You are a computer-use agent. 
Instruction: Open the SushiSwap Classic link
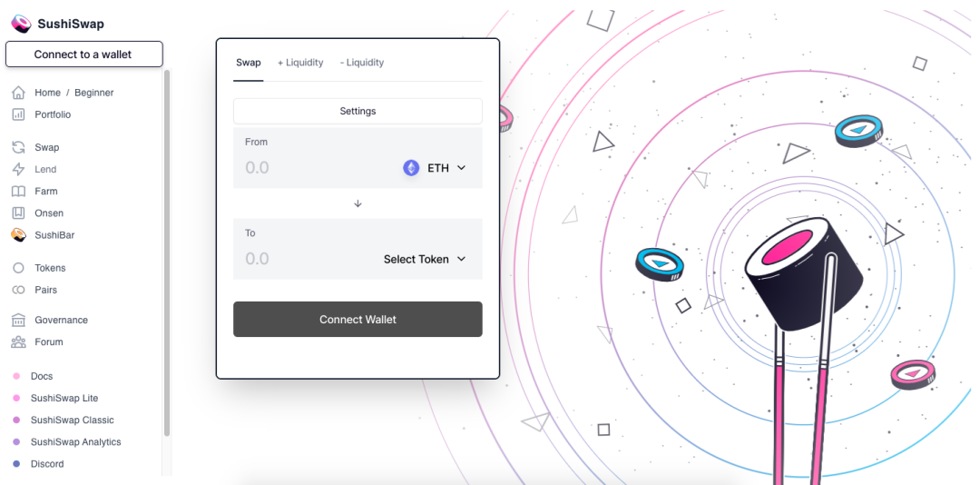[x=73, y=420]
